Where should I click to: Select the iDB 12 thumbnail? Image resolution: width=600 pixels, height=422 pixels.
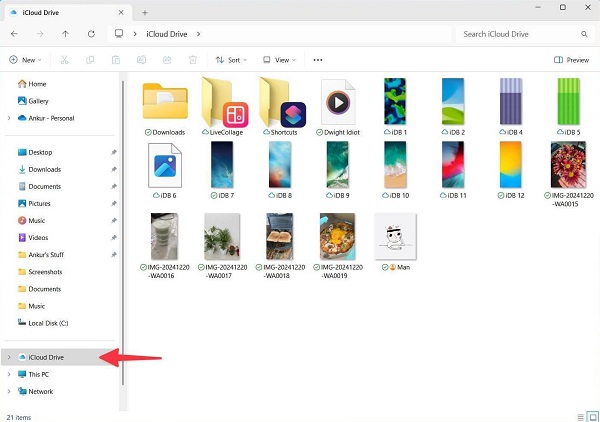pyautogui.click(x=510, y=165)
